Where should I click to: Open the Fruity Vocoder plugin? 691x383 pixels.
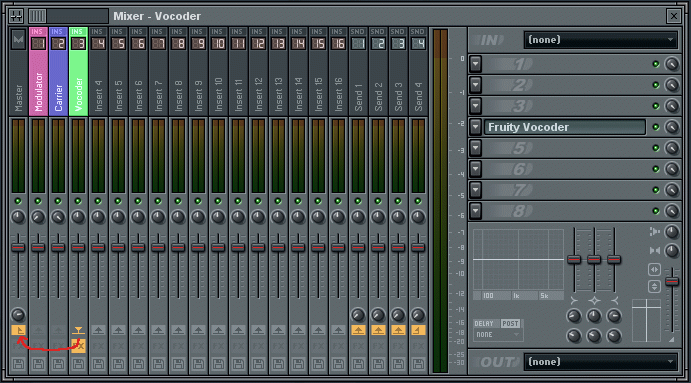point(565,127)
